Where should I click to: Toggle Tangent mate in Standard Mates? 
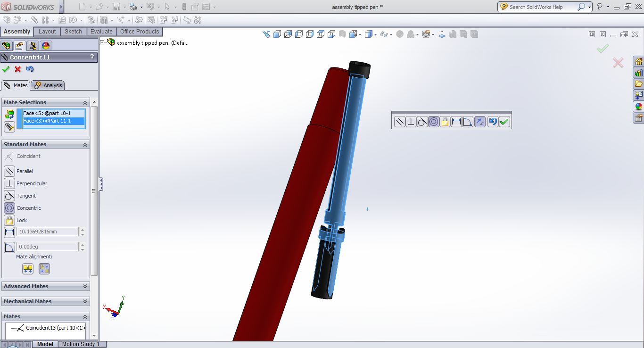coord(9,196)
